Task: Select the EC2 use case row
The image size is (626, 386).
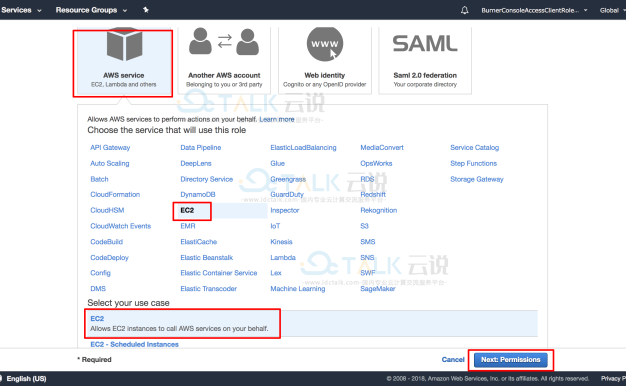Action: tap(312, 323)
